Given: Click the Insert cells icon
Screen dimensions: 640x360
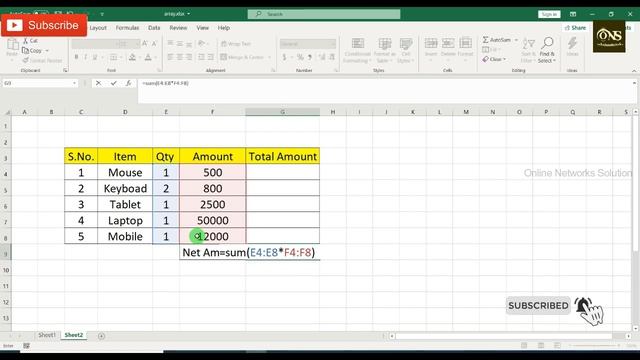Looking at the screenshot, I should 431,43.
